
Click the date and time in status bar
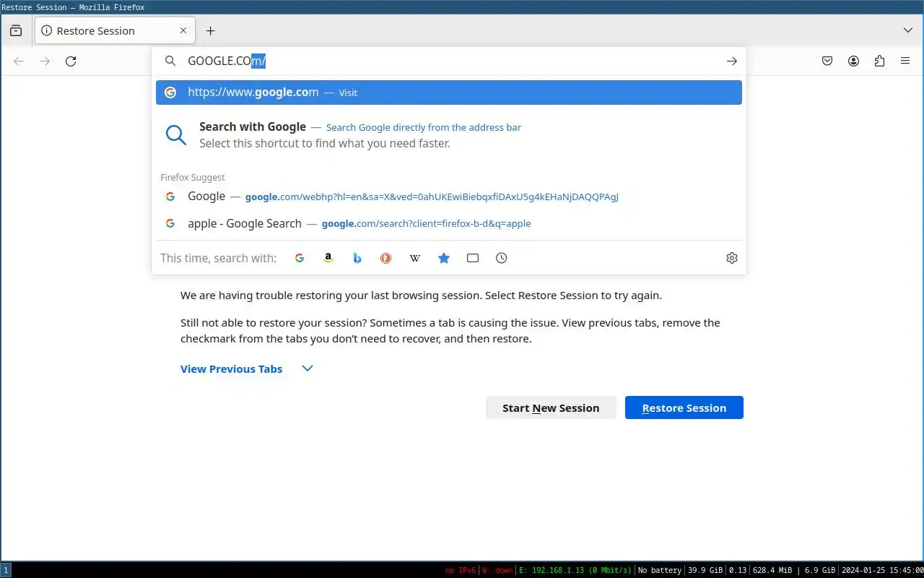click(881, 571)
